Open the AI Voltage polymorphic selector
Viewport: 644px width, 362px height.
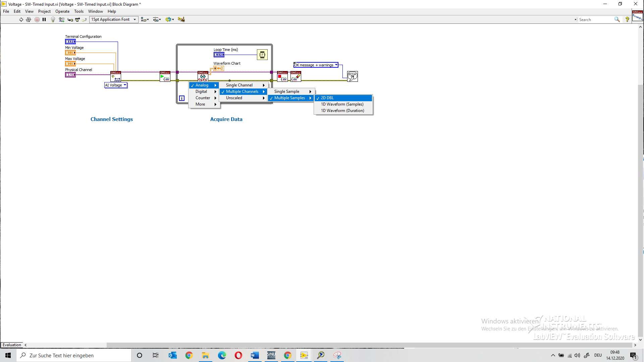click(116, 85)
